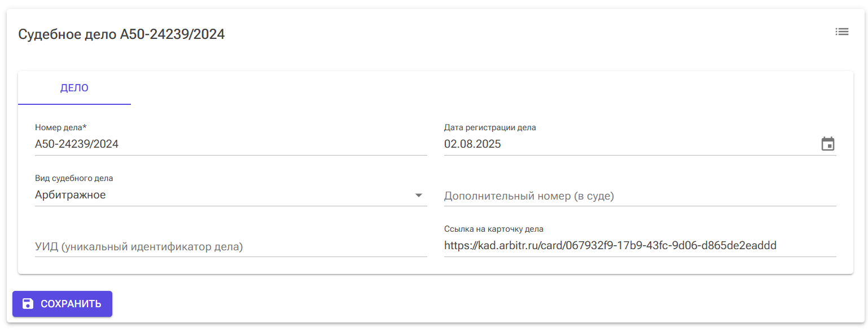868x336 pixels.
Task: Select the "ДЕЛО" tab
Action: tap(74, 88)
